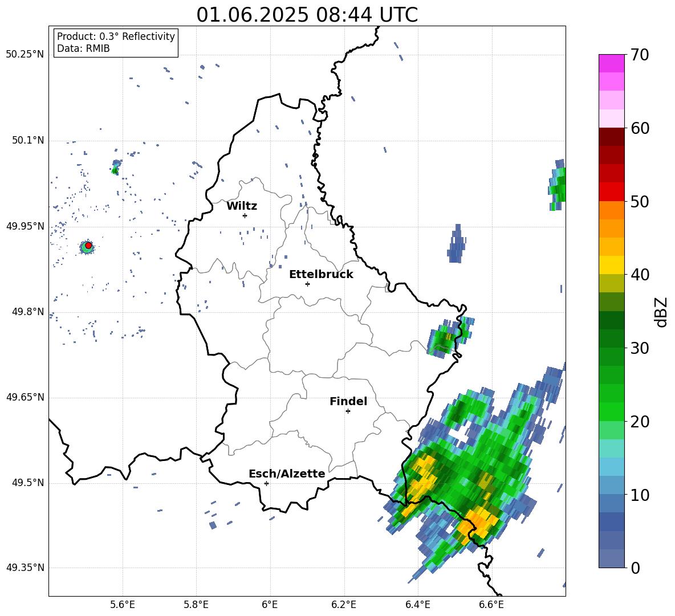Click the orange swatch just below 50 dBZ
The width and height of the screenshot is (675, 616).
[611, 210]
